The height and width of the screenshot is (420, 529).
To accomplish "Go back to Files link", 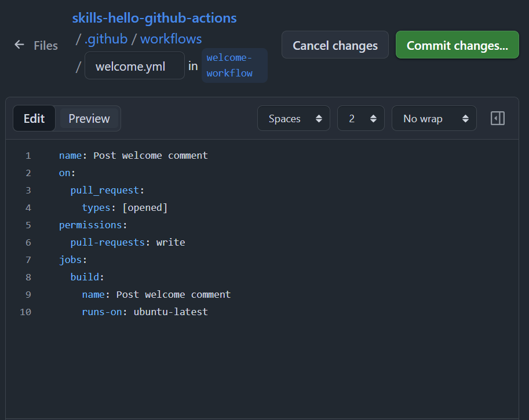I will [45, 46].
